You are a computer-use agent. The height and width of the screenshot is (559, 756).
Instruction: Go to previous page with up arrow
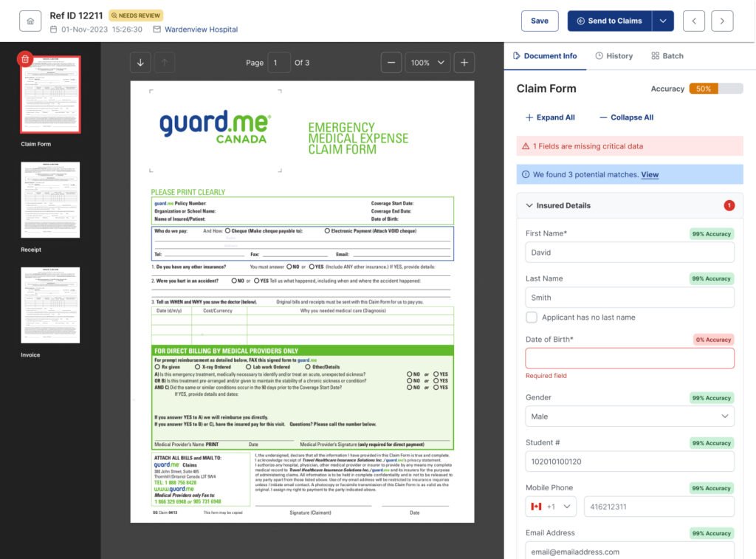tap(164, 63)
